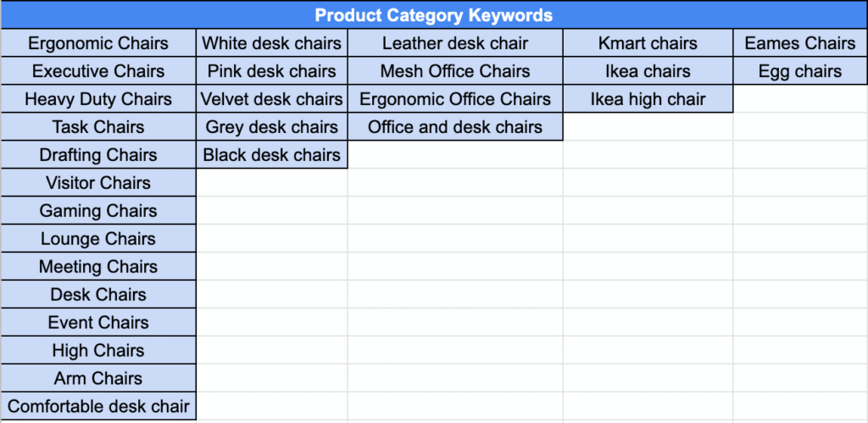Click the Ergonomic Office Chairs cell
The height and width of the screenshot is (423, 868).
point(455,99)
